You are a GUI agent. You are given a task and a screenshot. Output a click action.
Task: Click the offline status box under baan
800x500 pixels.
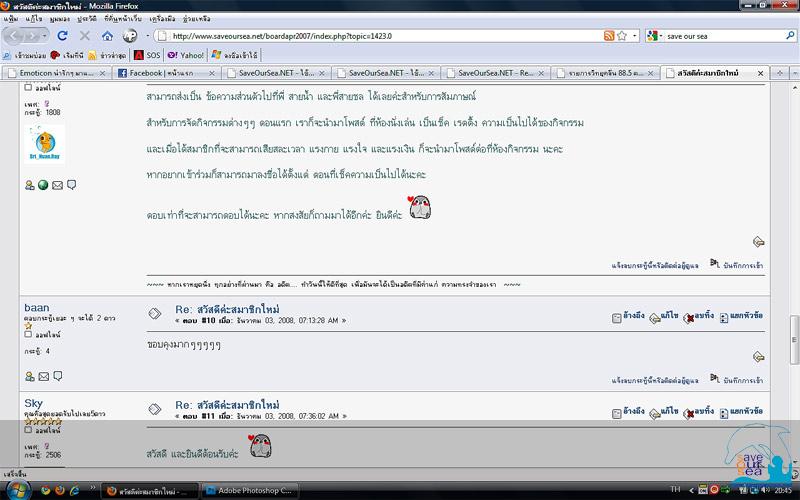(28, 334)
